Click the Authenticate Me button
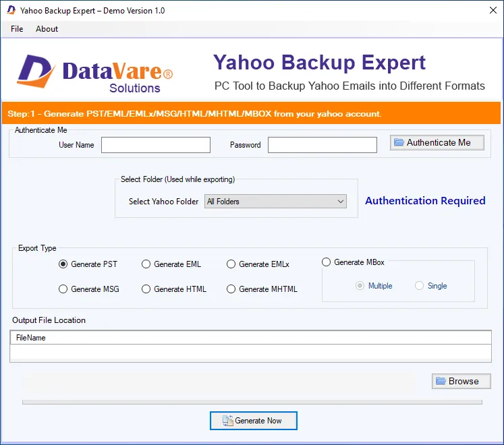 tap(437, 142)
